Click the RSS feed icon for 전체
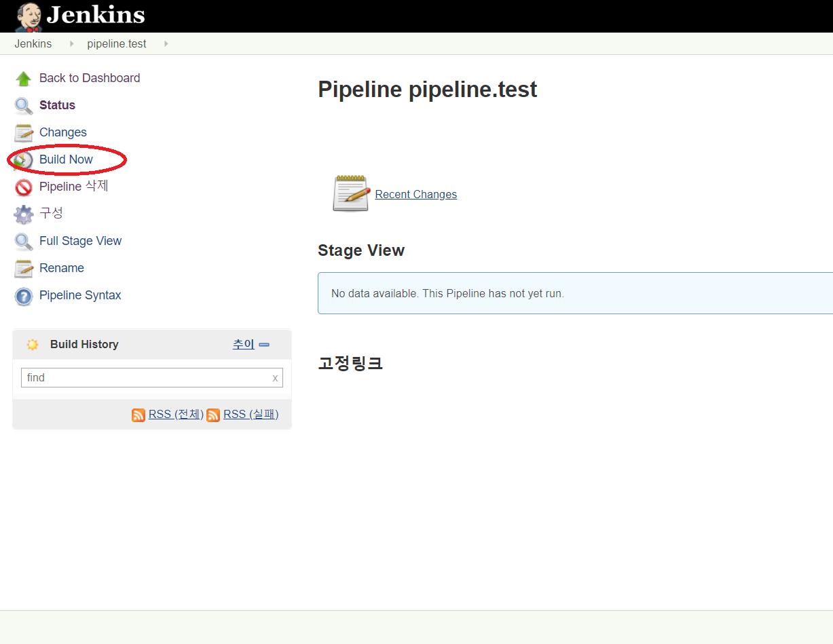Viewport: 833px width, 644px height. point(138,415)
